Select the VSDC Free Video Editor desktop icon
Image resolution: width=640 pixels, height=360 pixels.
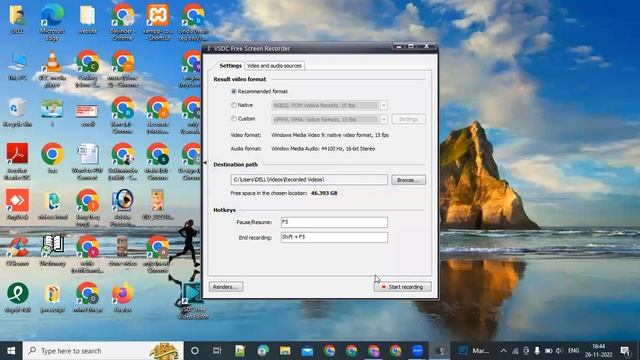point(193,301)
